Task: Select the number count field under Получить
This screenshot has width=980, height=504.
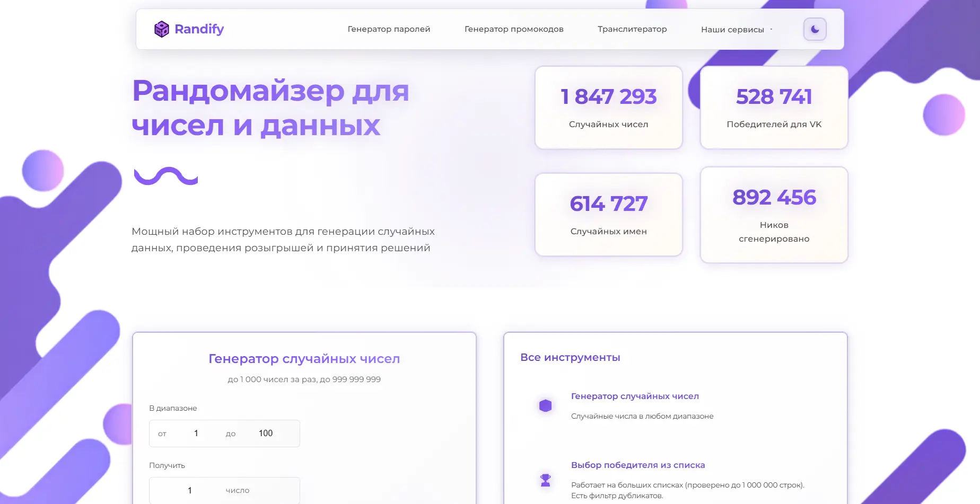Action: pyautogui.click(x=189, y=490)
